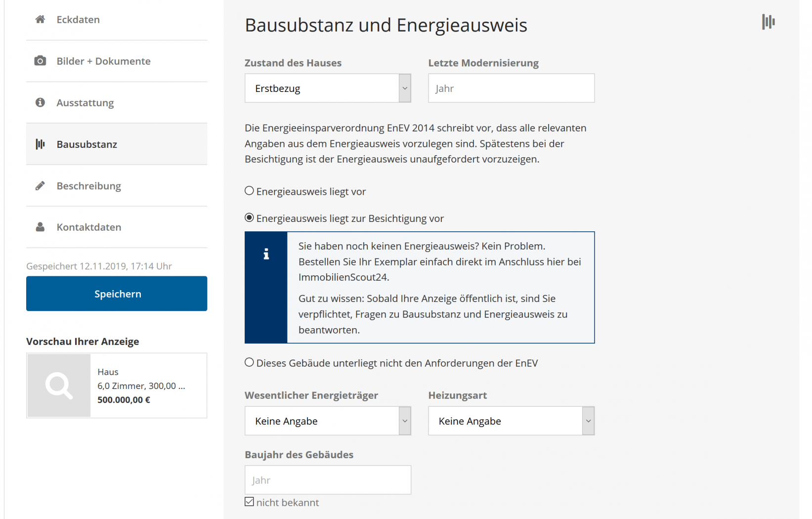Navigate to the Kontaktdaten section
The width and height of the screenshot is (812, 519).
point(117,227)
